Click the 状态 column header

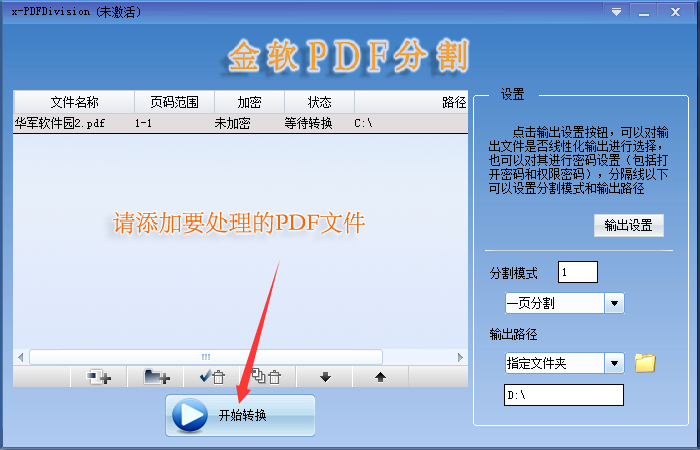pos(320,102)
